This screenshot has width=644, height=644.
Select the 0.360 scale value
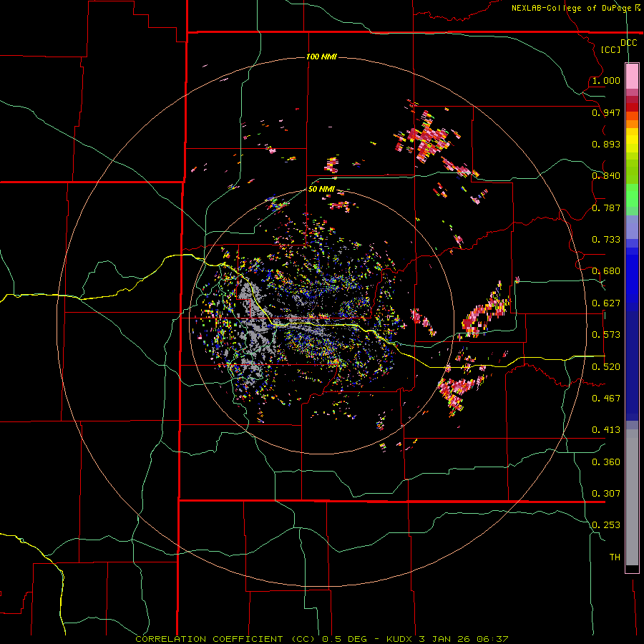[x=606, y=462]
